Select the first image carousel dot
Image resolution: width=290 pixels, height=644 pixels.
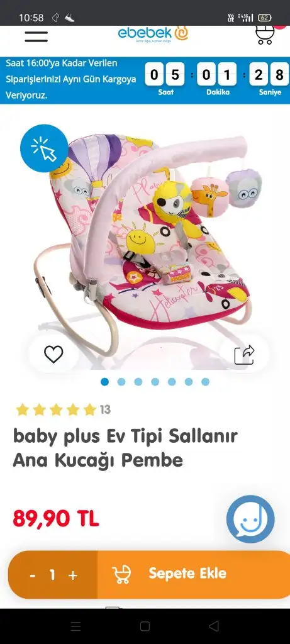pyautogui.click(x=105, y=382)
